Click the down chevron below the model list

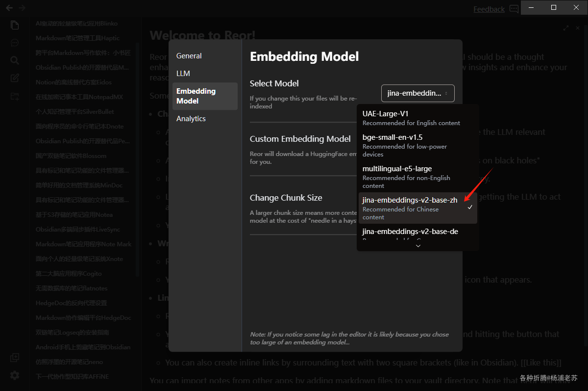pyautogui.click(x=418, y=246)
